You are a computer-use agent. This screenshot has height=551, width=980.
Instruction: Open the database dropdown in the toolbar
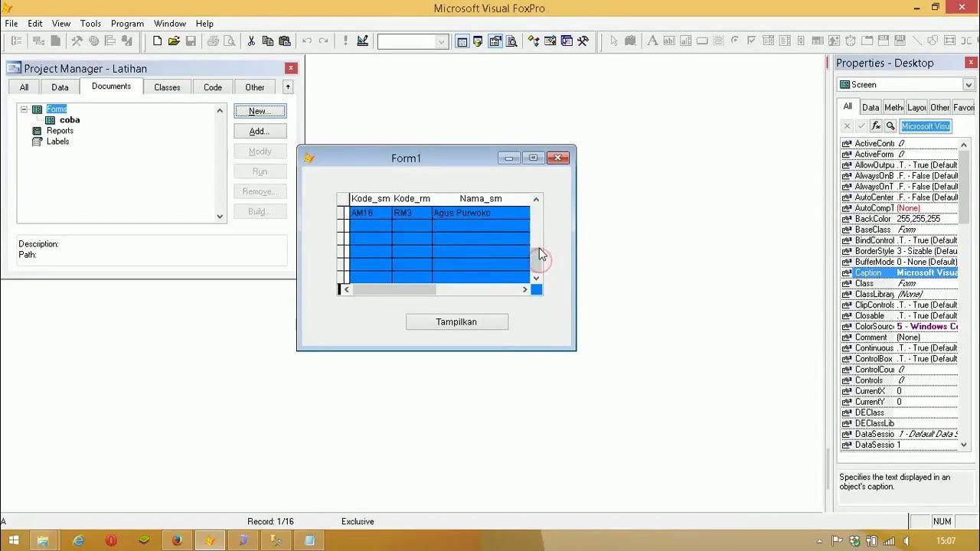[x=441, y=42]
